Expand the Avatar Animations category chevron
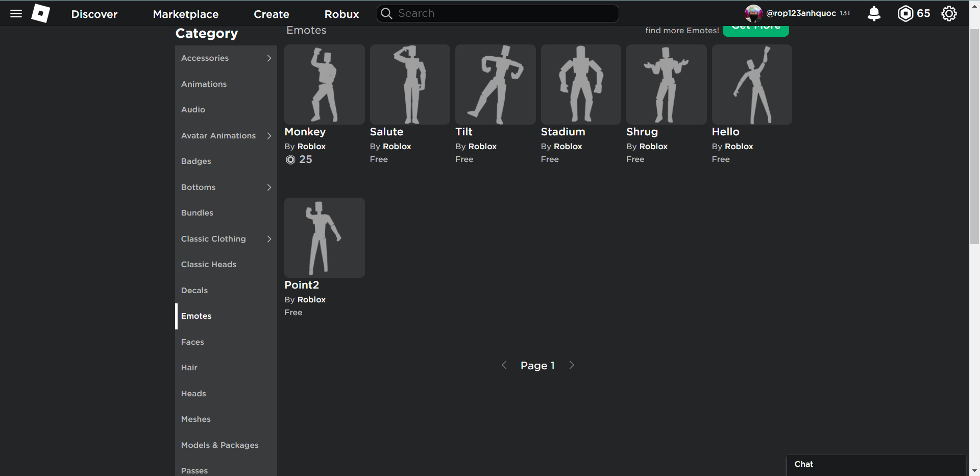This screenshot has height=476, width=980. 269,136
